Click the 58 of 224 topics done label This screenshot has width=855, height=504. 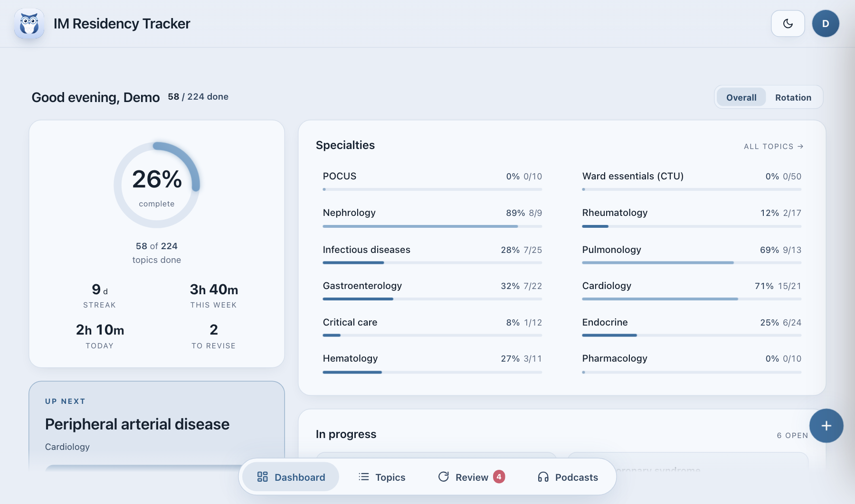click(x=157, y=253)
